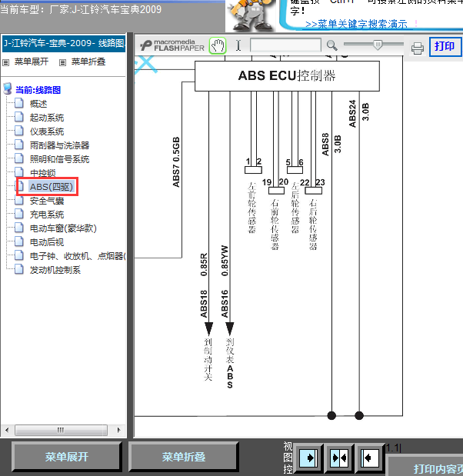
Task: Click the computer icon beside 当前:线路图
Action: pos(7,88)
